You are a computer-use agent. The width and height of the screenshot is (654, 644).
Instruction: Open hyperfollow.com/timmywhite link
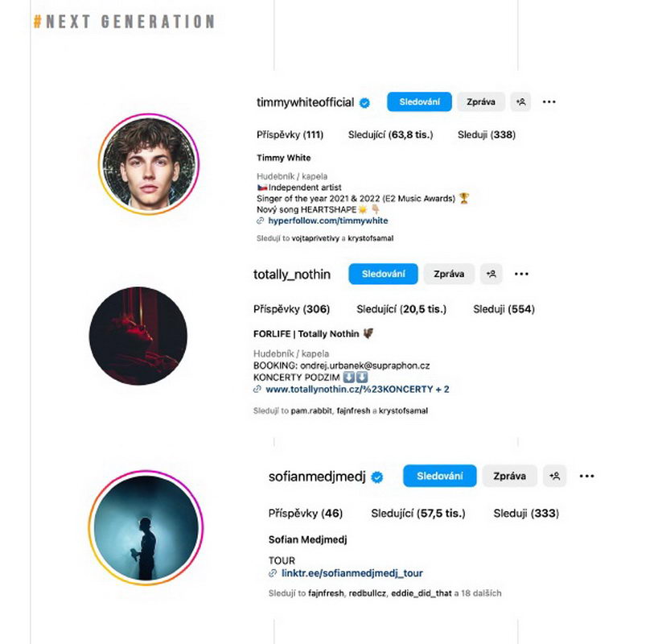point(328,221)
